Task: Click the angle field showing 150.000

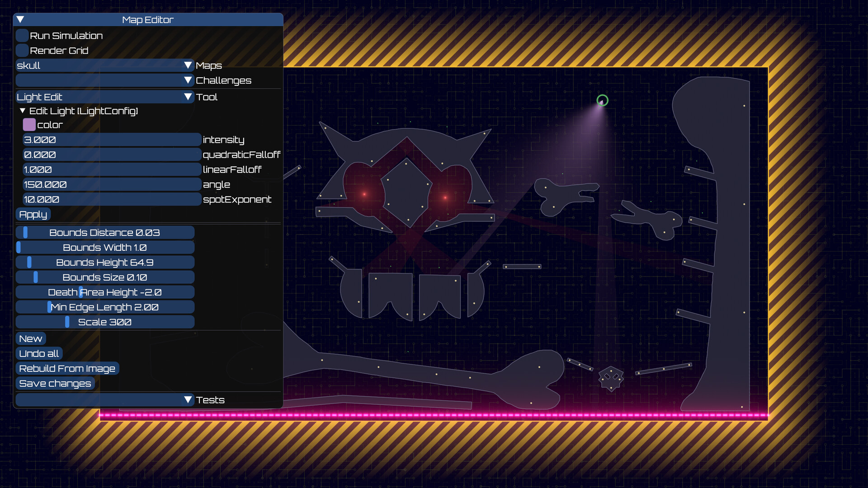Action: 112,184
